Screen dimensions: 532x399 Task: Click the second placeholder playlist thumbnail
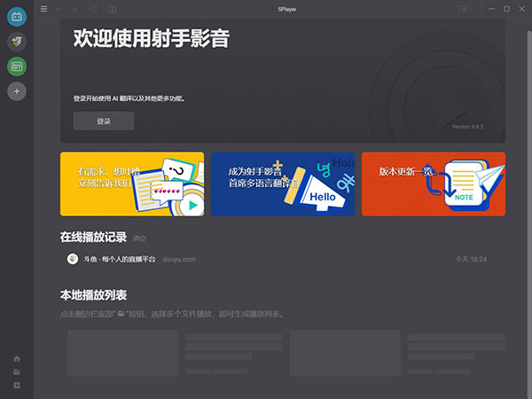click(x=345, y=353)
